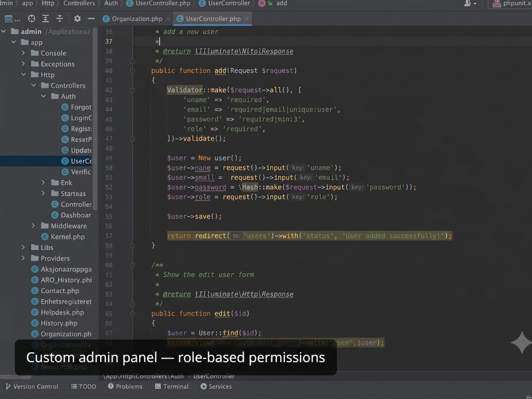Expand the Libs folder

(x=23, y=247)
